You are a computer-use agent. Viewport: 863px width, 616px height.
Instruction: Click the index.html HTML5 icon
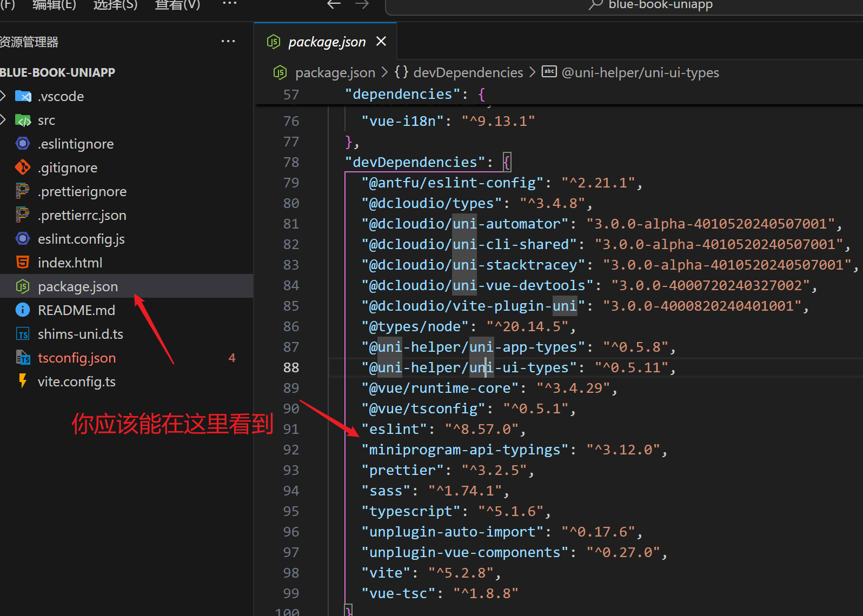23,263
